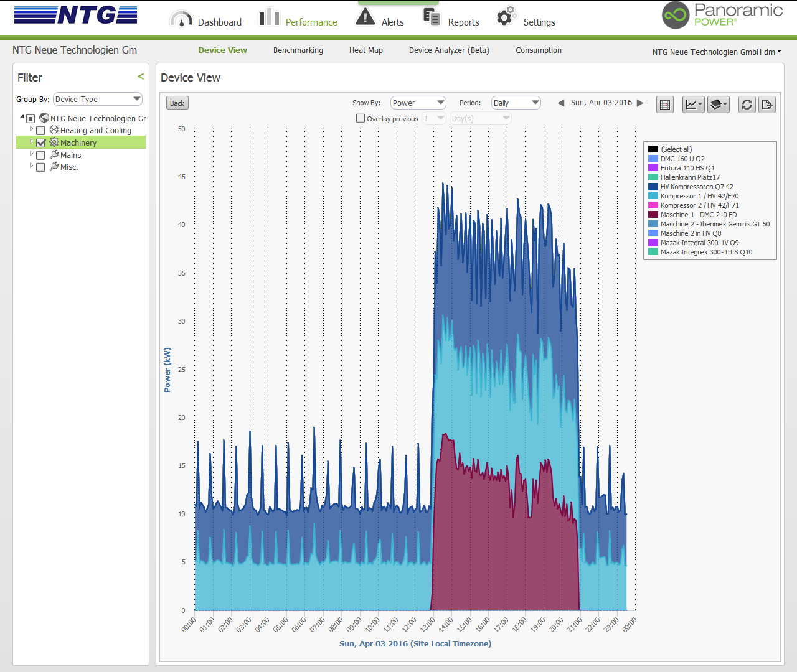Open the layers stacking menu
Image resolution: width=797 pixels, height=672 pixels.
click(718, 105)
